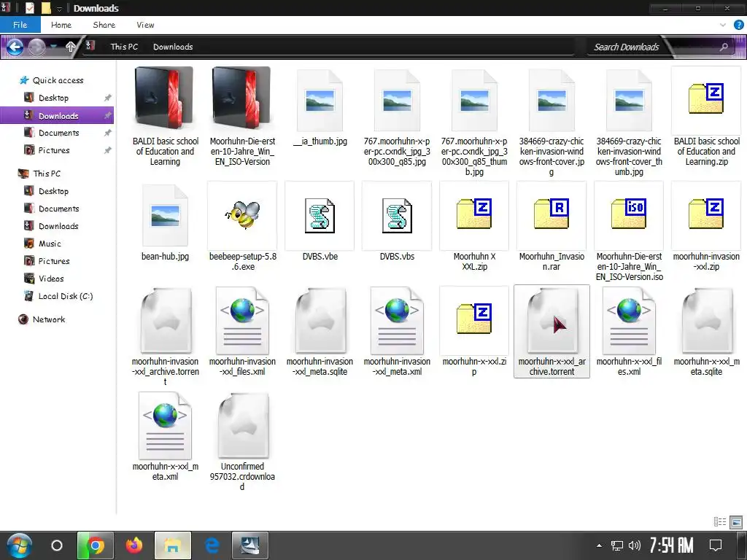747x560 pixels.
Task: Click the Forward navigation button
Action: [x=36, y=47]
